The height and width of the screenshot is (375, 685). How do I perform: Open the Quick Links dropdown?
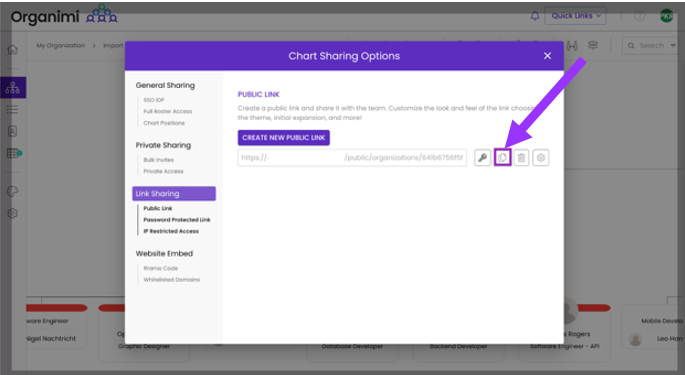coord(575,16)
